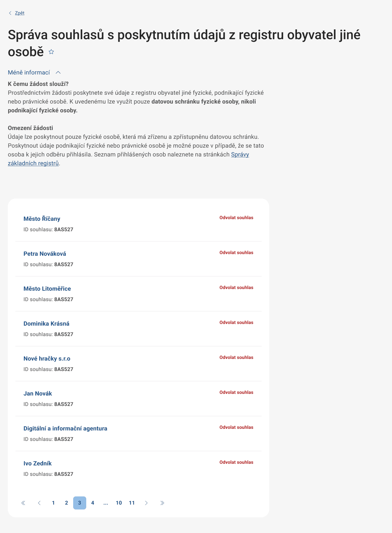Viewport: 392px width, 533px height.
Task: Select page 4 in pagination
Action: click(x=92, y=503)
